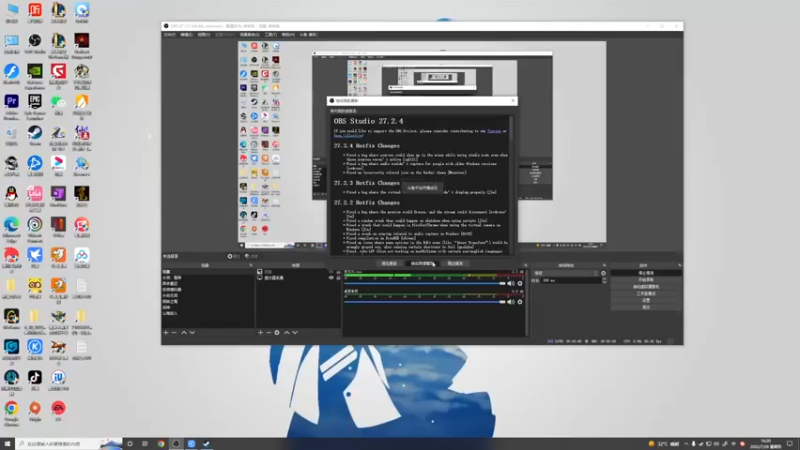Open Task View on the taskbar

click(x=145, y=444)
